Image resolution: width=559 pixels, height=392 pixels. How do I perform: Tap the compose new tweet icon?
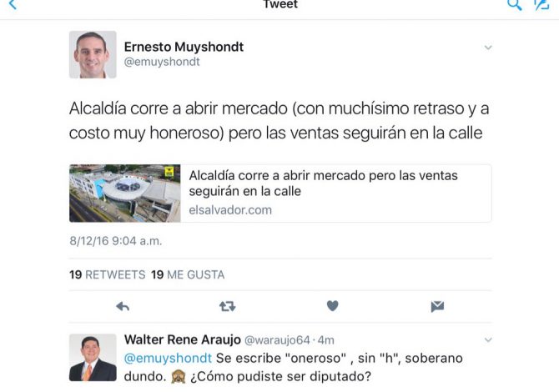pyautogui.click(x=541, y=5)
